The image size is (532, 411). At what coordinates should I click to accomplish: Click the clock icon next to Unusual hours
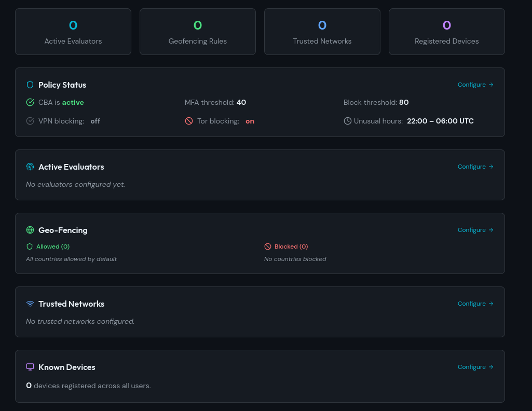tap(347, 120)
